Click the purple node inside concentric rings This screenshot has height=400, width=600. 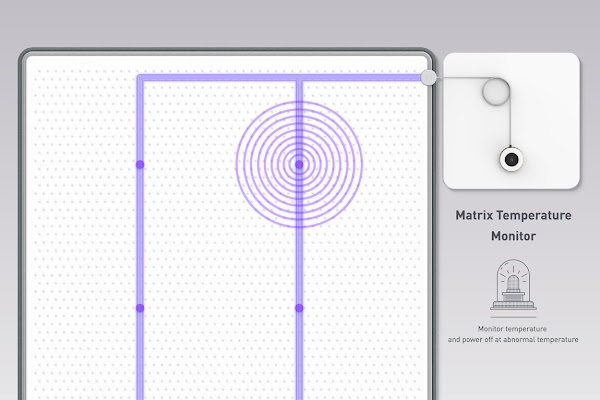(299, 164)
